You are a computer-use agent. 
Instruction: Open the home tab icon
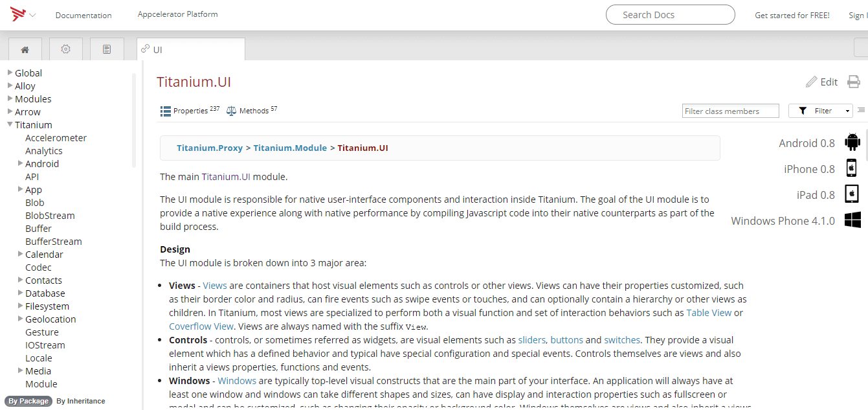(x=25, y=49)
